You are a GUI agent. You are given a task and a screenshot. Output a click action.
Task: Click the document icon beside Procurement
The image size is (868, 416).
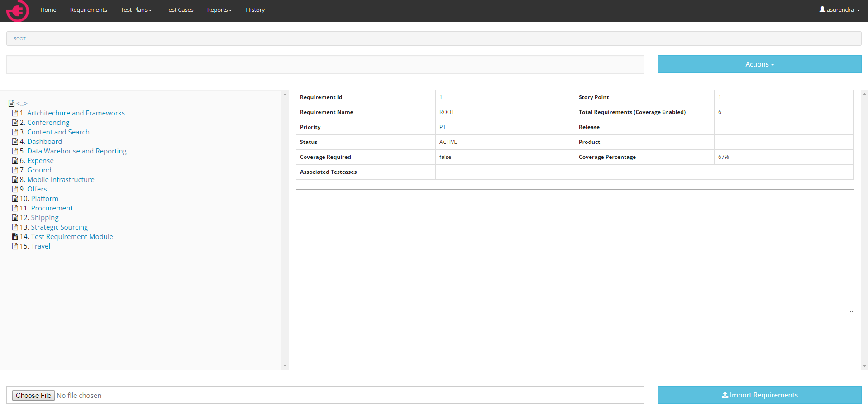15,208
